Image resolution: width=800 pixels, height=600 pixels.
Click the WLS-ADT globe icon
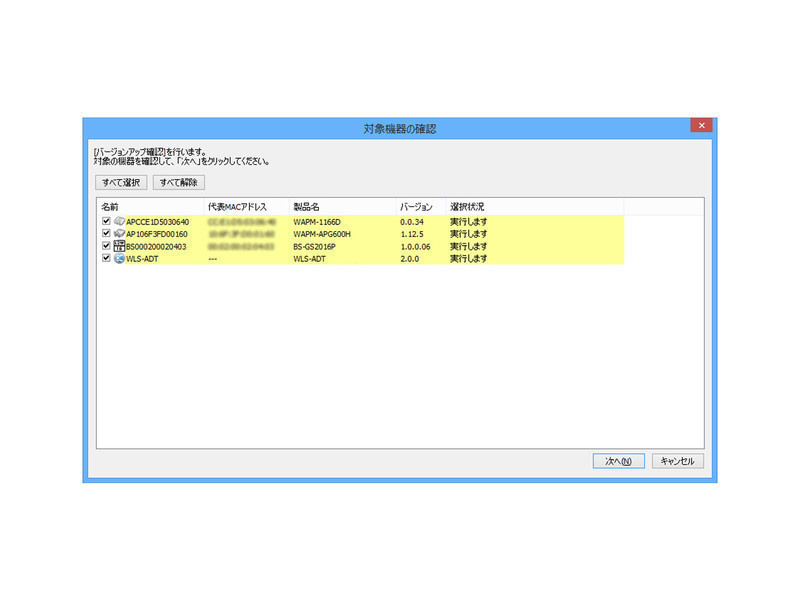pos(119,258)
